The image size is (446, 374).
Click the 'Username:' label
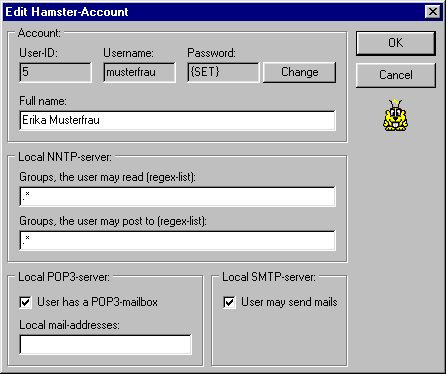[x=128, y=53]
